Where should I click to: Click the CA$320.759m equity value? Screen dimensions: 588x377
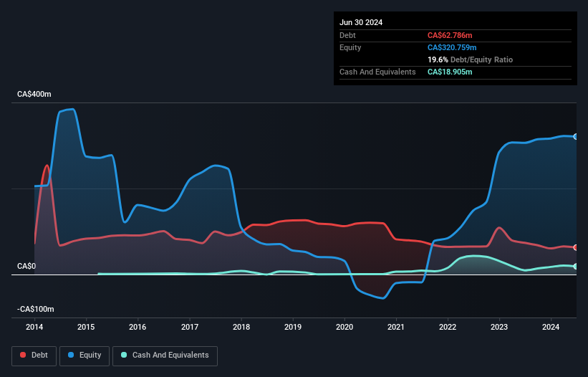(x=452, y=47)
